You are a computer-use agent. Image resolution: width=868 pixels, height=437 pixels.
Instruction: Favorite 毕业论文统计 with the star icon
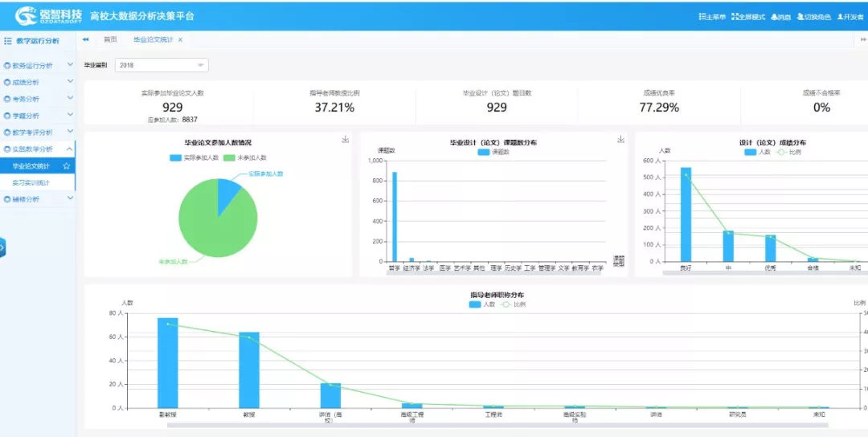click(67, 166)
